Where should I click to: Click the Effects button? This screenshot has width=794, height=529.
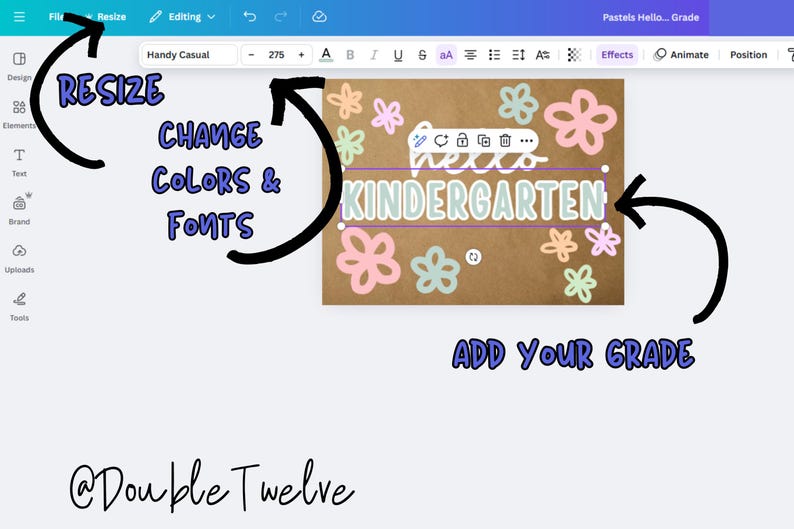click(x=617, y=55)
